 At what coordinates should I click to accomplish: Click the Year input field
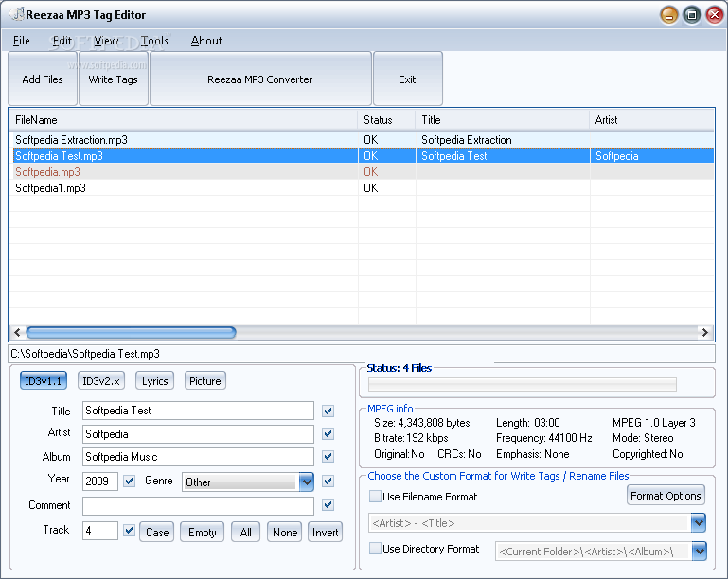tap(100, 482)
